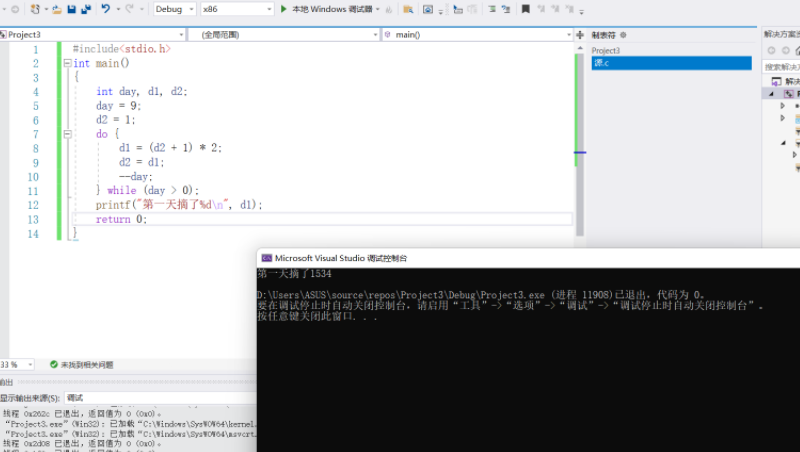Click the find in files folder icon
Viewport: 800px width, 452px height.
[x=408, y=9]
